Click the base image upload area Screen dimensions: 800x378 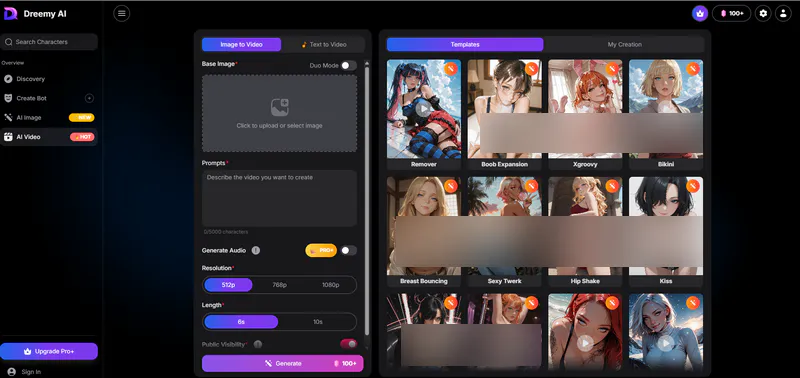point(280,113)
